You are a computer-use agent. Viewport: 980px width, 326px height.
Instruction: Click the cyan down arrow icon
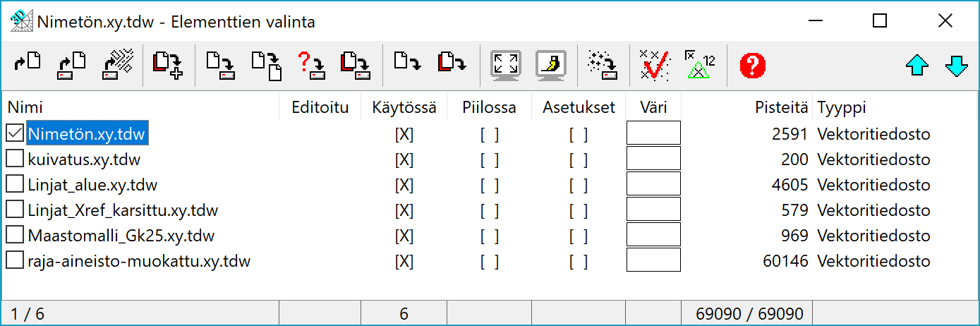(956, 66)
